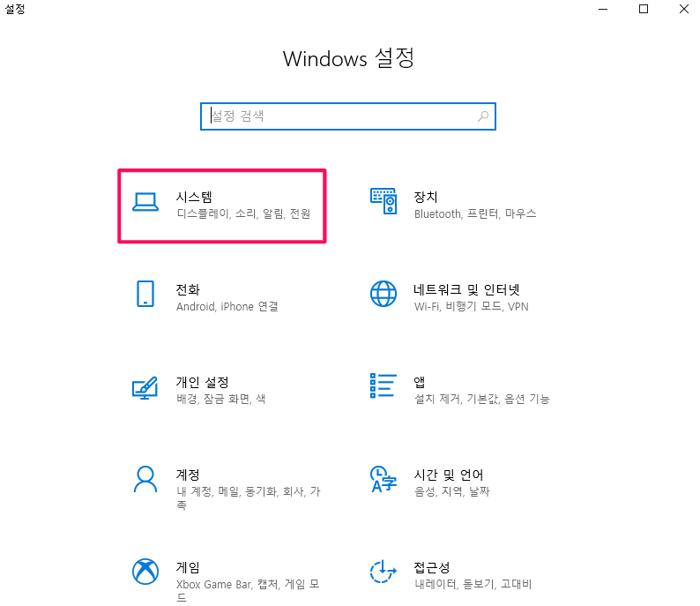Click the text 내 계정, 메일, 동기화
The width and height of the screenshot is (700, 606).
click(x=227, y=491)
